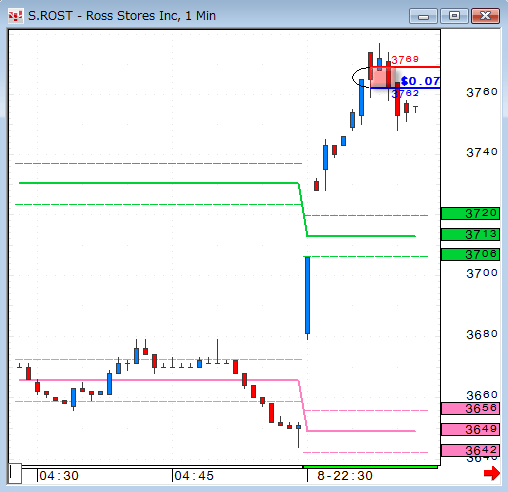Viewport: 508px width, 492px height.
Task: Click the window title S.ROST - Ross Stores Inc
Action: click(x=122, y=16)
